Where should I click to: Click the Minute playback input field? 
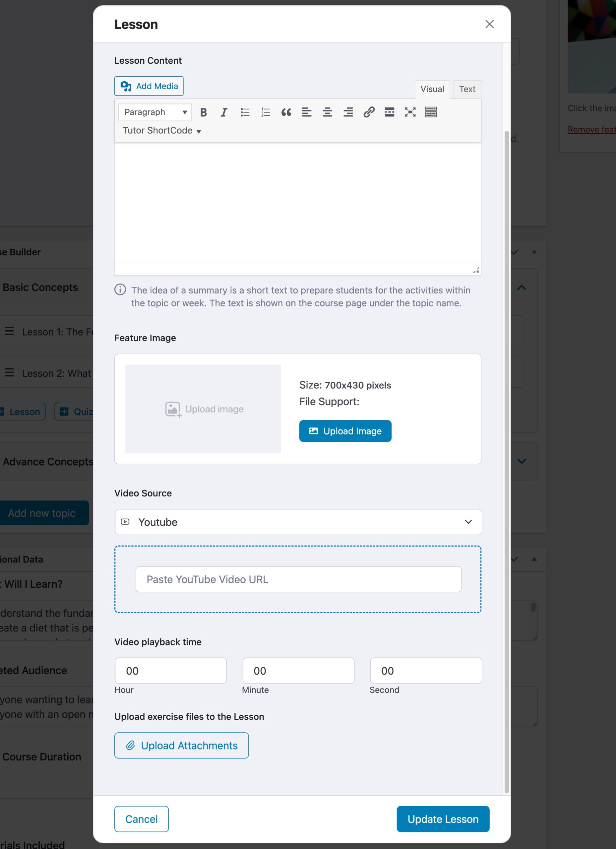tap(298, 671)
